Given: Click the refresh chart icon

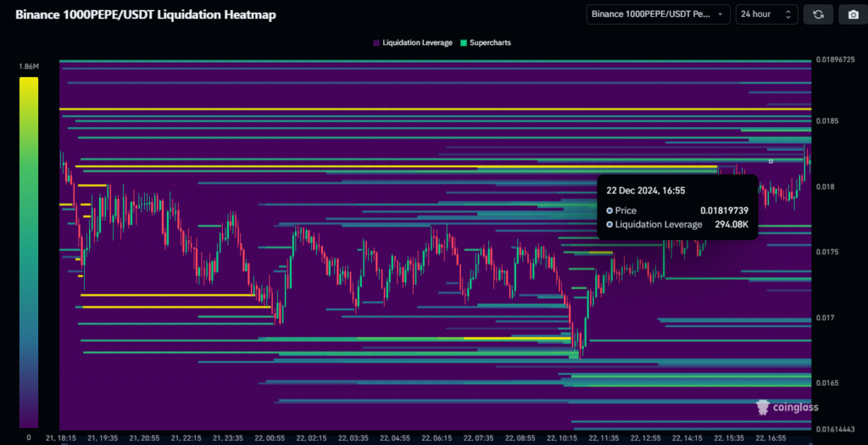Looking at the screenshot, I should point(818,14).
